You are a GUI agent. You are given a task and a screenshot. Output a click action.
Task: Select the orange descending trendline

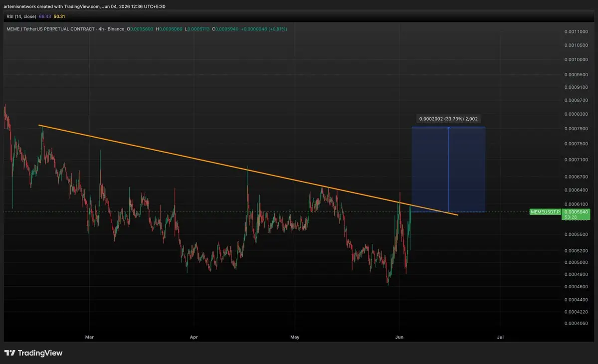point(248,170)
